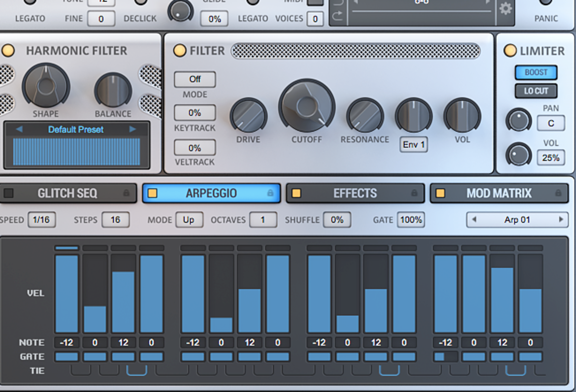Click the Effects lock icon
The width and height of the screenshot is (576, 392).
tap(414, 193)
